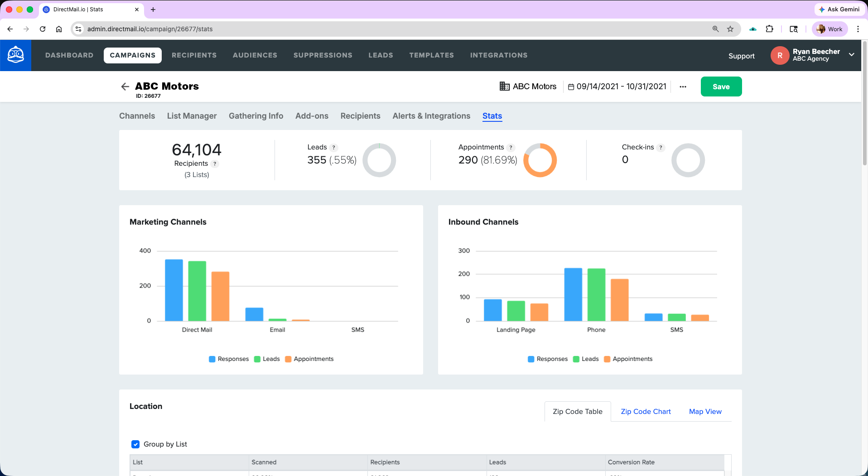Open the Support link
The height and width of the screenshot is (476, 868).
741,56
